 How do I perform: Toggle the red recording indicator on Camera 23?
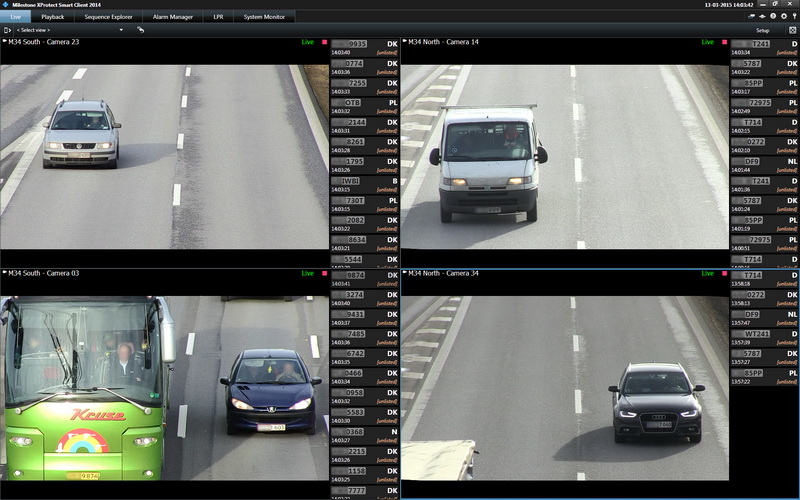323,42
